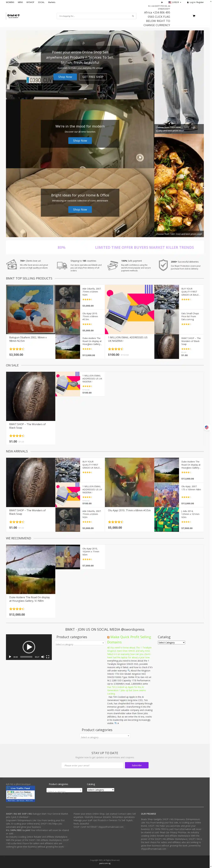
Task: Click the video's large play button
Action: [x=29, y=647]
